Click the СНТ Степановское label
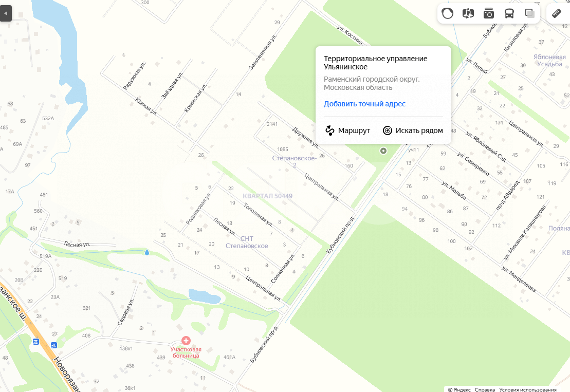This screenshot has height=392, width=570. pos(247,242)
